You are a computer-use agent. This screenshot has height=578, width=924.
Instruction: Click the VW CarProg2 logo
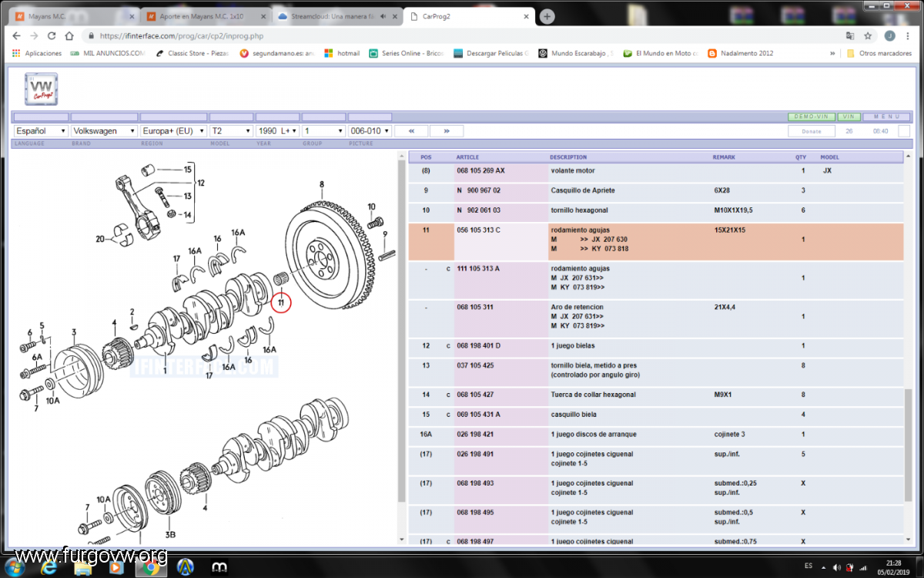pyautogui.click(x=41, y=91)
